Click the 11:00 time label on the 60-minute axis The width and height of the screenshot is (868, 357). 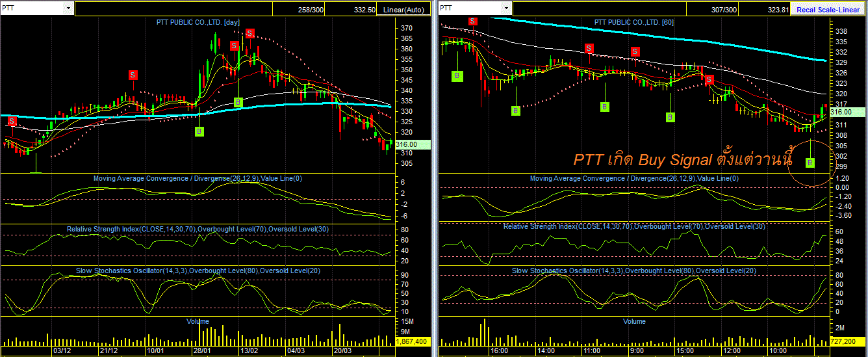pyautogui.click(x=592, y=350)
